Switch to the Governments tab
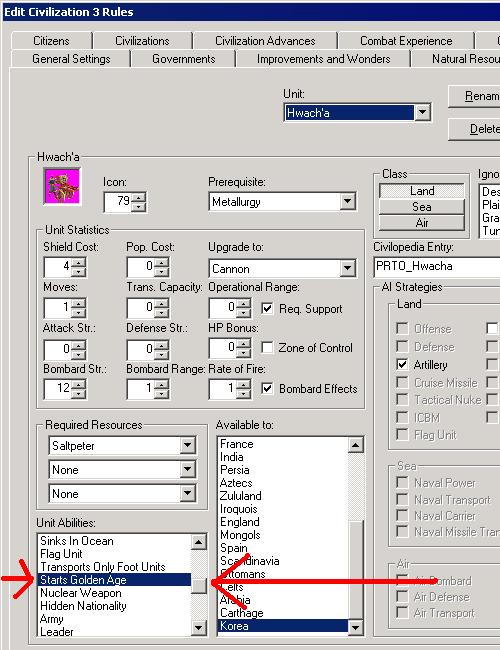The width and height of the screenshot is (500, 650). [184, 59]
